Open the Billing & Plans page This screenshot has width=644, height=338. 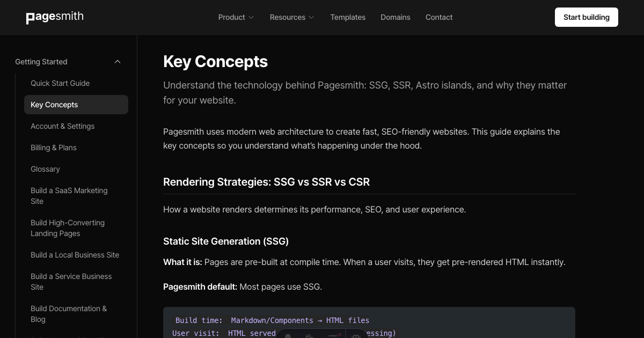(54, 148)
